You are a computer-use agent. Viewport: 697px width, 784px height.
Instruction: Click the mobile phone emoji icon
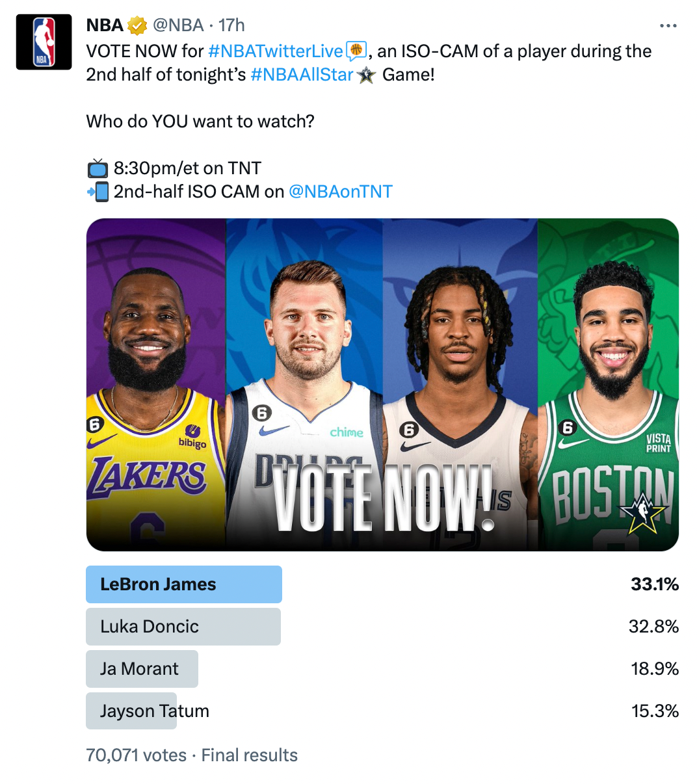(98, 192)
